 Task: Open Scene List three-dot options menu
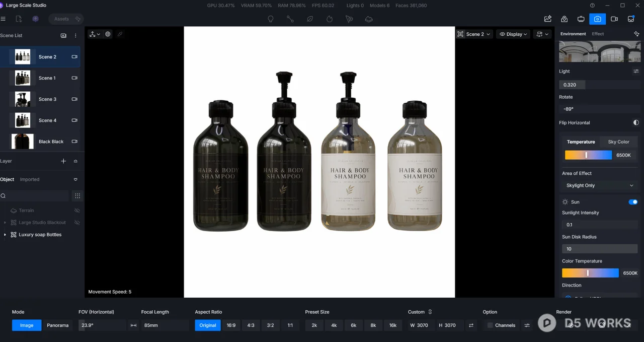tap(75, 36)
